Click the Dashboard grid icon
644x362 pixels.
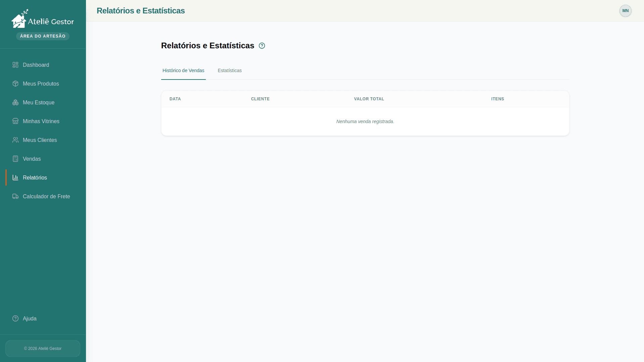click(15, 65)
